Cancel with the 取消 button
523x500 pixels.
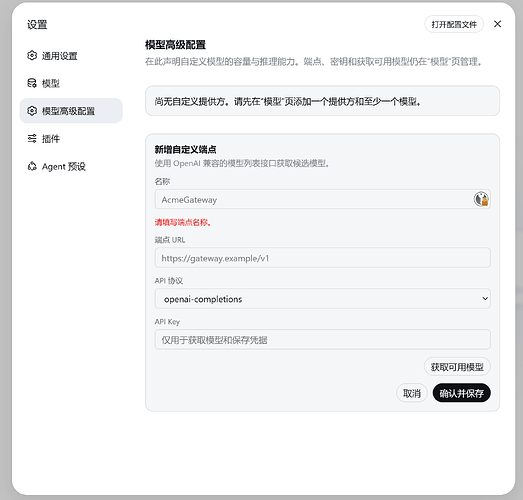(x=412, y=393)
